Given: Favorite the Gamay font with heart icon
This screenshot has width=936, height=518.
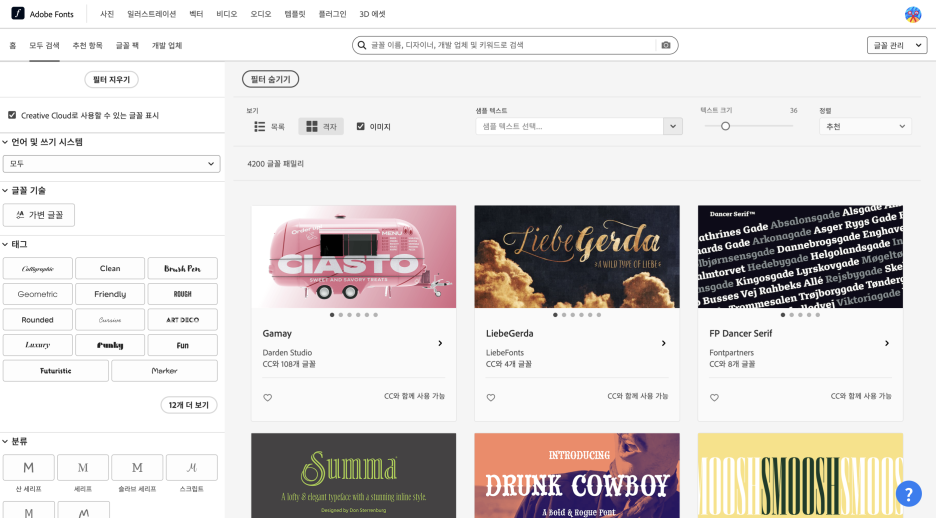Looking at the screenshot, I should [267, 397].
